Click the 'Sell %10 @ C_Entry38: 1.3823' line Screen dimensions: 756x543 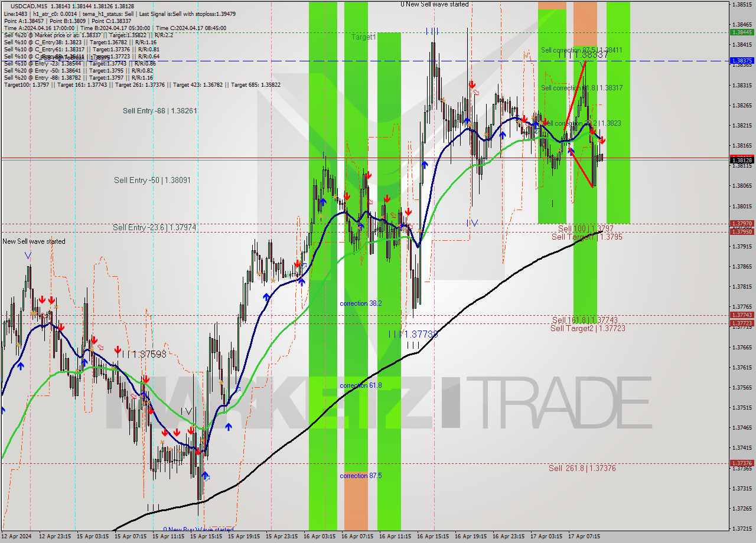80,42
